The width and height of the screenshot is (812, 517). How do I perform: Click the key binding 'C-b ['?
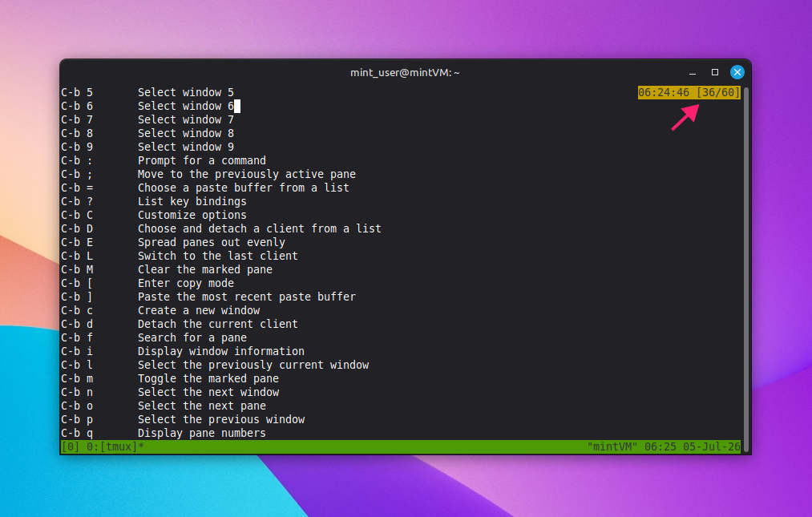pos(77,284)
